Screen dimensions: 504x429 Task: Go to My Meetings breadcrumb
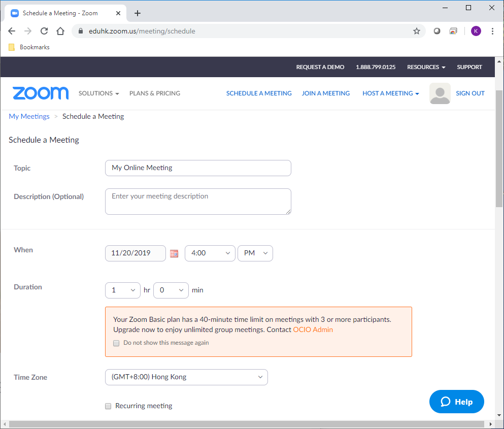(29, 116)
